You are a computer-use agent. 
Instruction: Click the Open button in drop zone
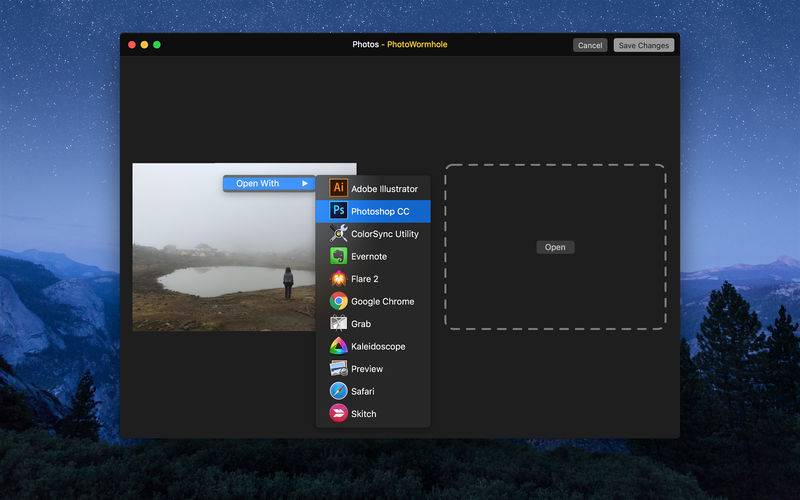(555, 247)
